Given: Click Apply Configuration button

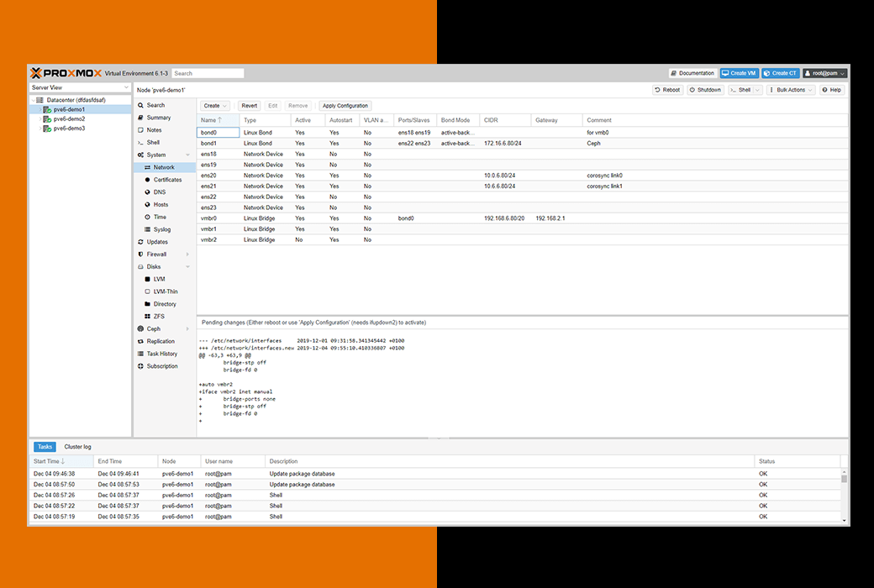Looking at the screenshot, I should [345, 105].
